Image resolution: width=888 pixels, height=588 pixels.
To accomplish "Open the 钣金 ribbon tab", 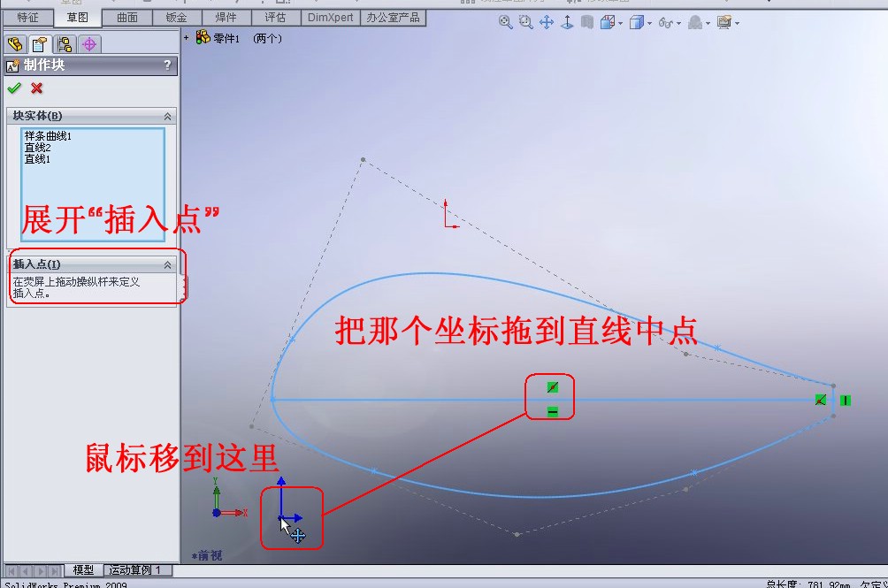I will 177,18.
